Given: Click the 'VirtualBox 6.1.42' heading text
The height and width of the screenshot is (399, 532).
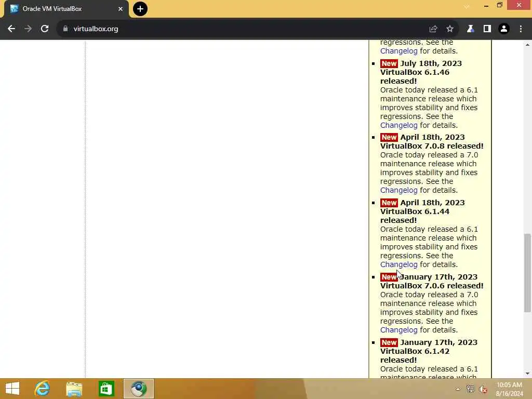Looking at the screenshot, I should pyautogui.click(x=415, y=352).
